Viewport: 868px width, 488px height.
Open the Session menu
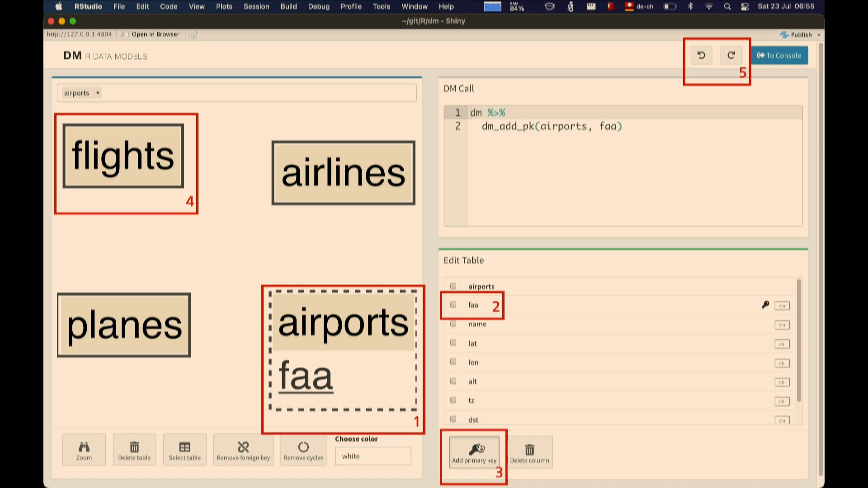click(256, 6)
